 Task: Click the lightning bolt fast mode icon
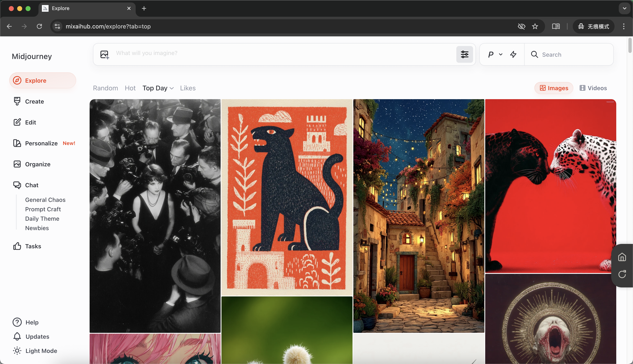point(513,54)
